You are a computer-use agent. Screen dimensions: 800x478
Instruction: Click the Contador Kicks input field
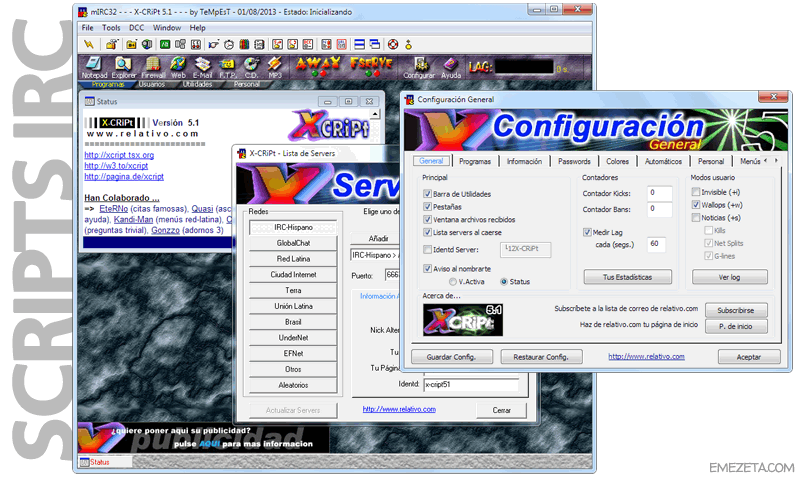click(x=658, y=193)
